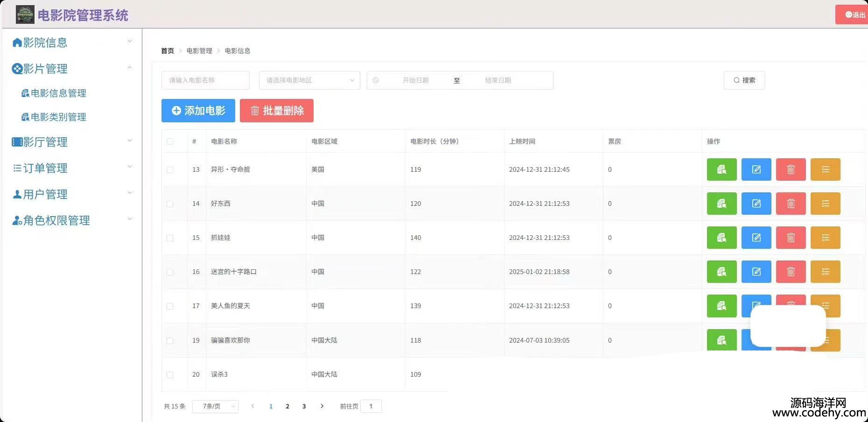
Task: Open the 请选择电影地区 region dropdown
Action: coord(309,80)
